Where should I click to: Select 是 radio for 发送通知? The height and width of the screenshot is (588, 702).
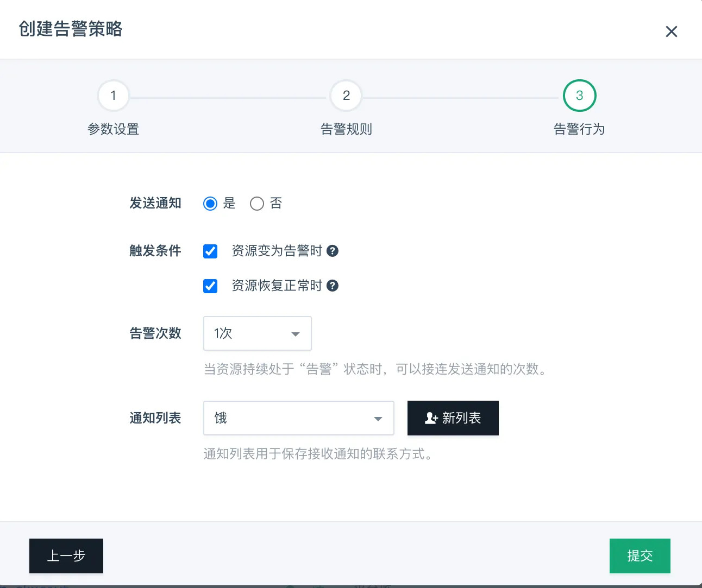tap(210, 204)
